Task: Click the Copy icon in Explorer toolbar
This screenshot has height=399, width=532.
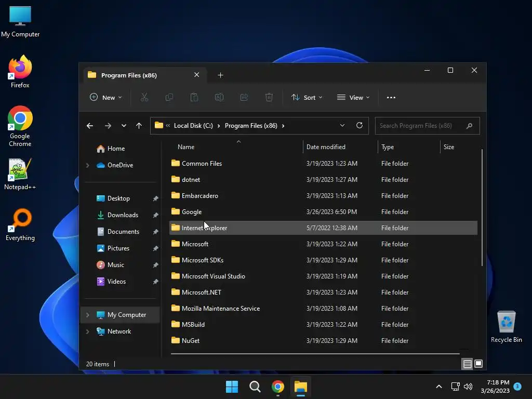Action: [x=169, y=97]
